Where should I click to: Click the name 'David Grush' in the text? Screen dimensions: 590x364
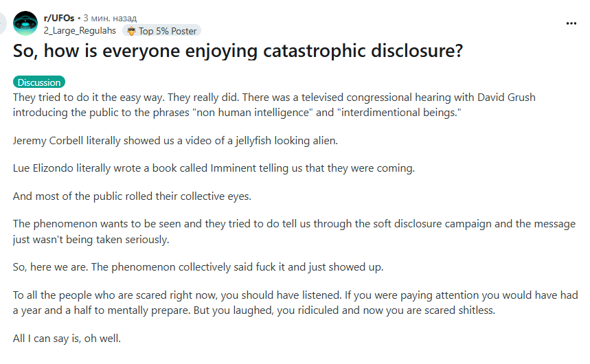pos(506,97)
